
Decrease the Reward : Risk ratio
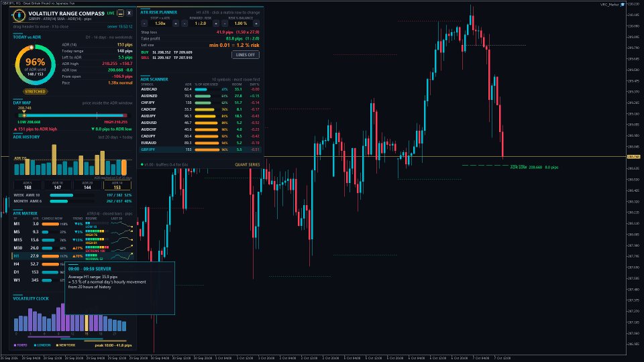pos(184,23)
